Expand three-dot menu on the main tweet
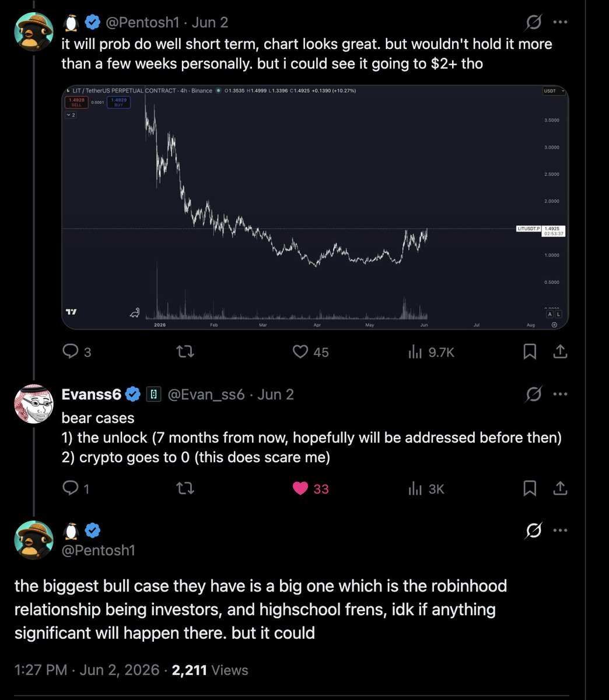609x700 pixels. 560,530
